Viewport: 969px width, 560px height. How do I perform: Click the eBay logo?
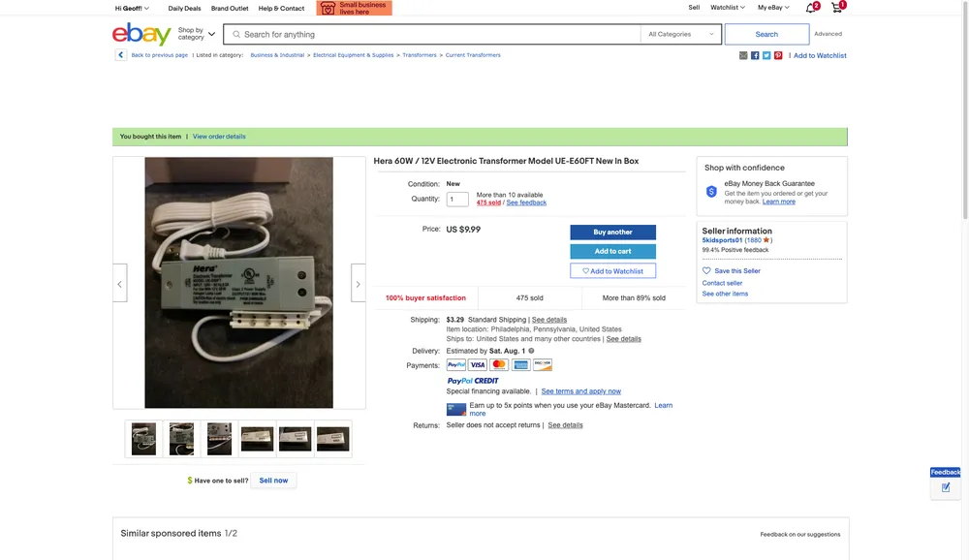(x=141, y=34)
